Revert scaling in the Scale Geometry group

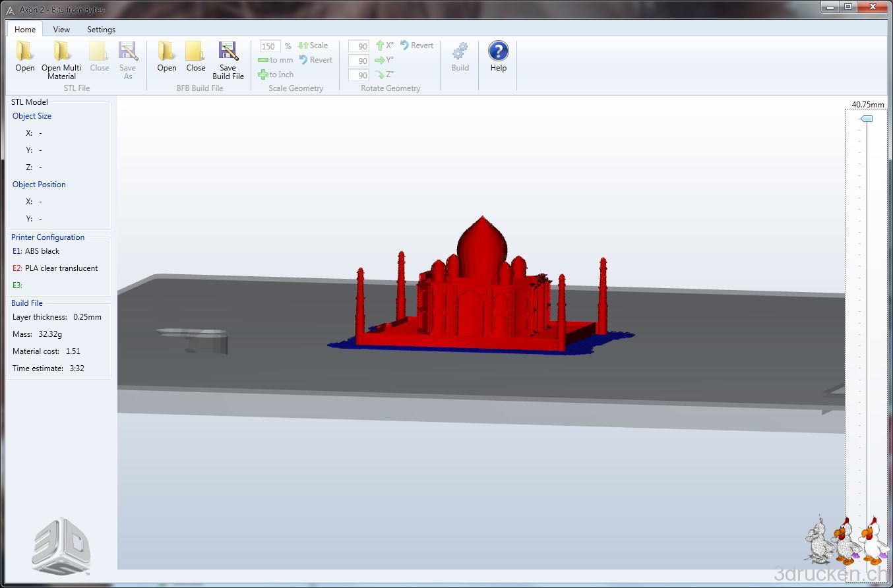[x=316, y=60]
